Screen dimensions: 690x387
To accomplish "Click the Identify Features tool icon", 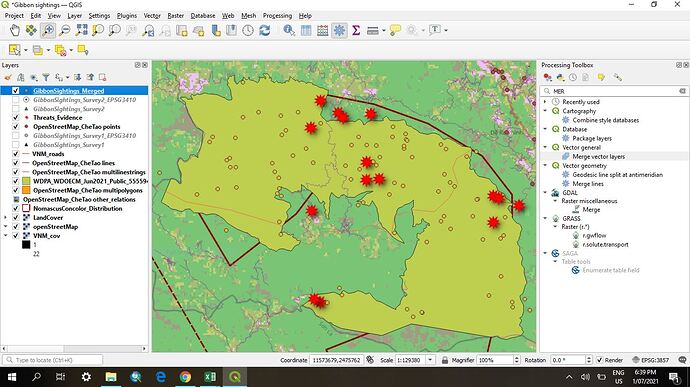I will point(289,30).
